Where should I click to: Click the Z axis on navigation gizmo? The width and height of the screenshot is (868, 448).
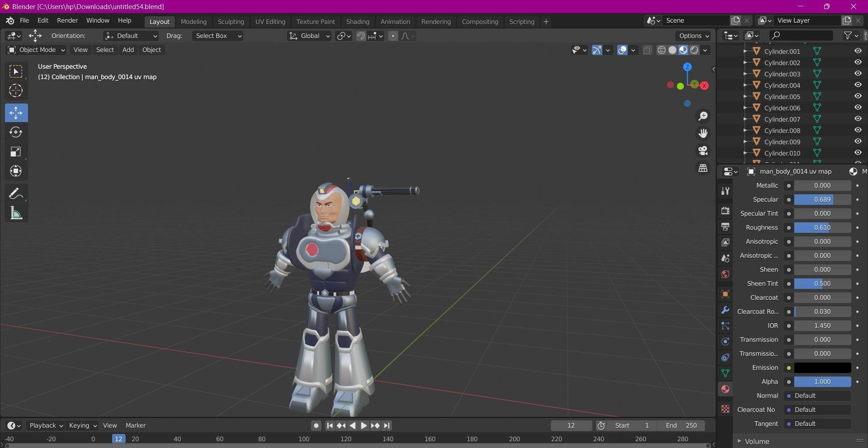pyautogui.click(x=687, y=67)
